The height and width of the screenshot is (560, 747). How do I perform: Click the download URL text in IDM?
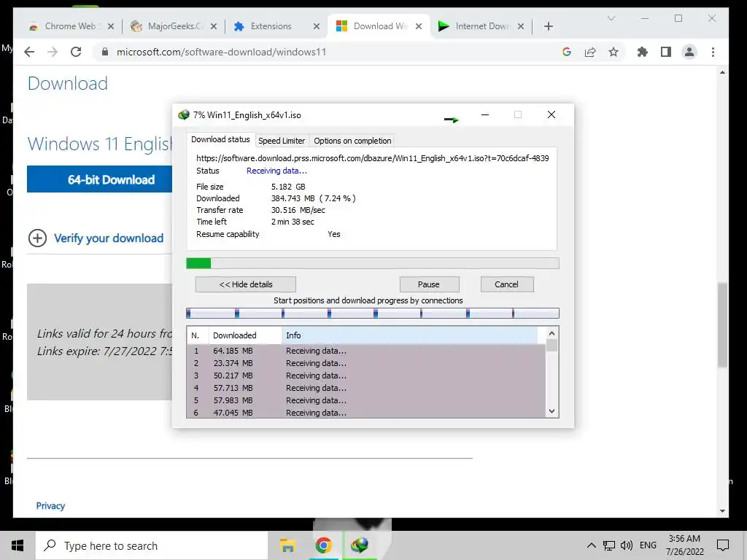372,158
